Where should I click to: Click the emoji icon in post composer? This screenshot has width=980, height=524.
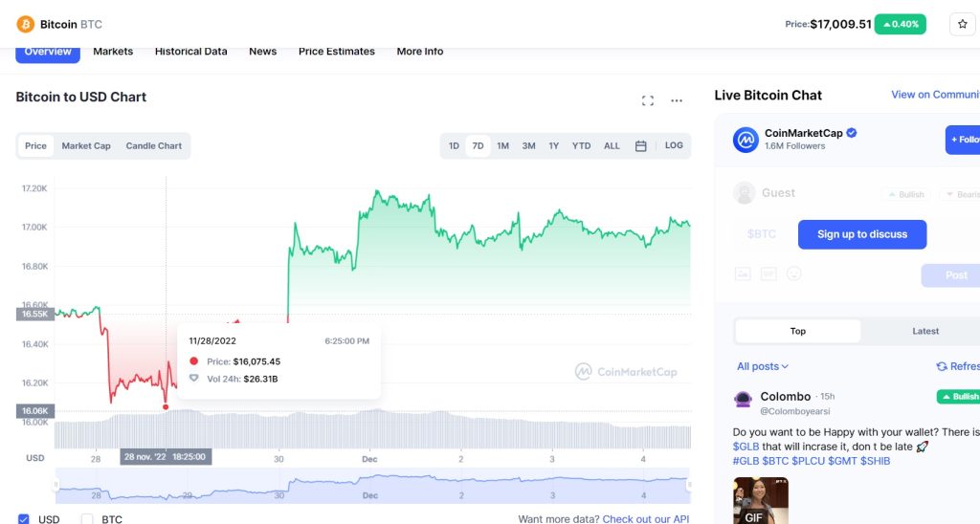[x=793, y=273]
